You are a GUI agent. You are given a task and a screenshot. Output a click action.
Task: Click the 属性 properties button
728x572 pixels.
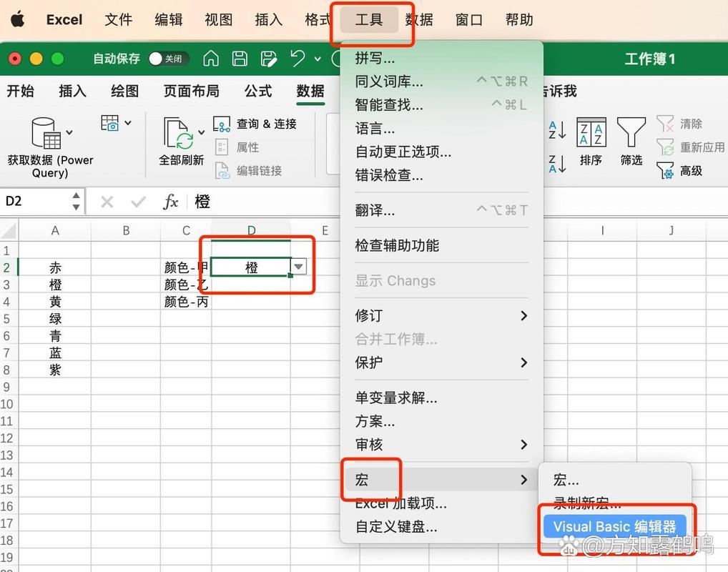(237, 147)
